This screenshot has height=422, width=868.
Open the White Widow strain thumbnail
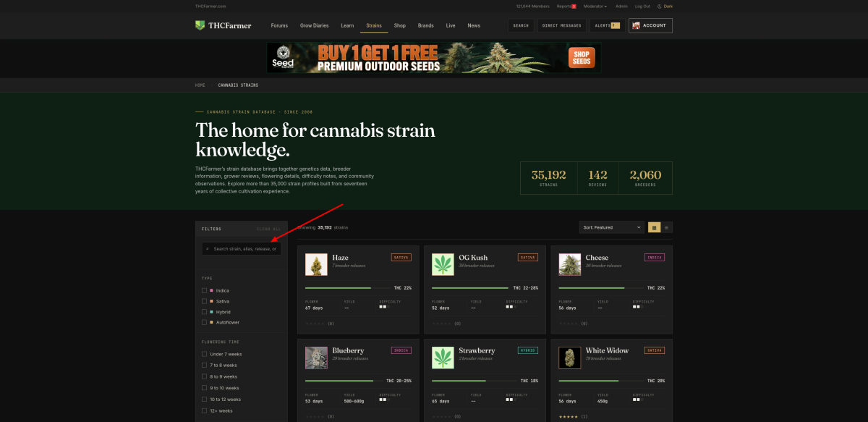pyautogui.click(x=569, y=358)
